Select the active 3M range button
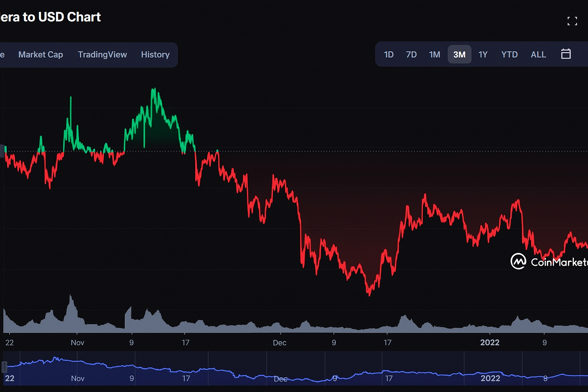The width and height of the screenshot is (588, 392). tap(459, 54)
